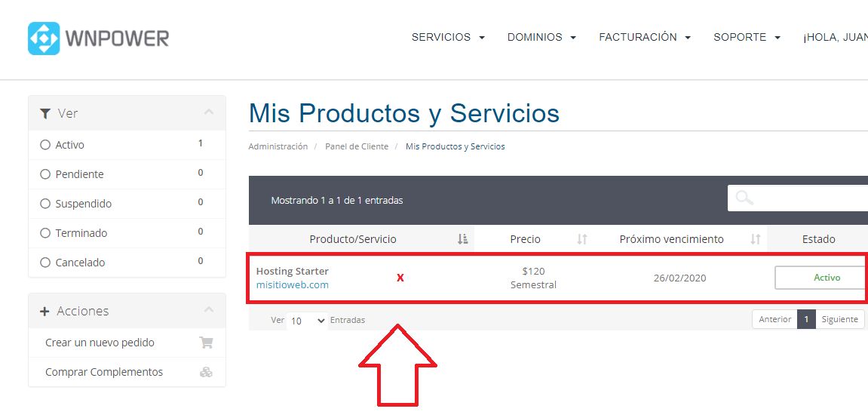
Task: Click into the table search field
Action: tap(798, 198)
